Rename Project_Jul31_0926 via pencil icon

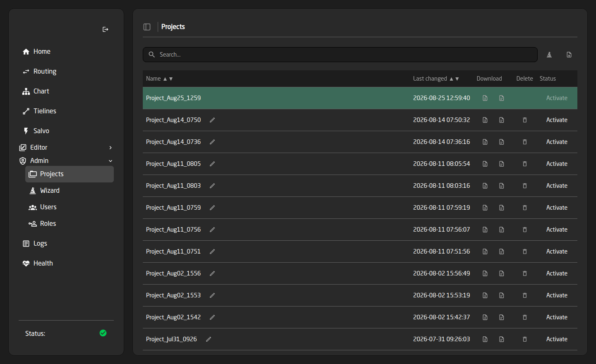coord(209,339)
